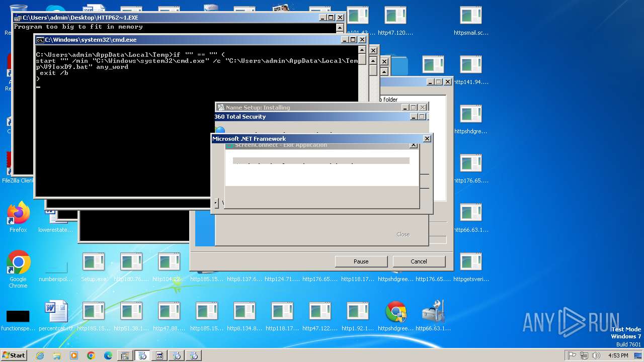Select the http47.88 desktop file icon
Screen dimensions: 644x362
169,316
